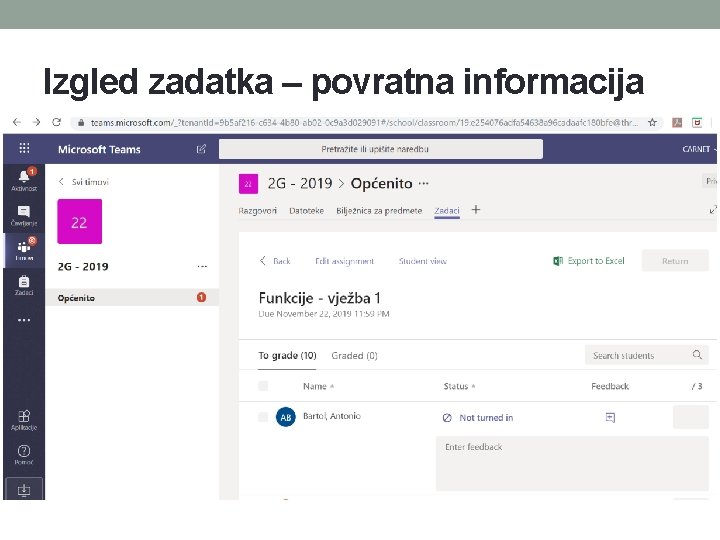
Task: Click the Return button
Action: [675, 261]
